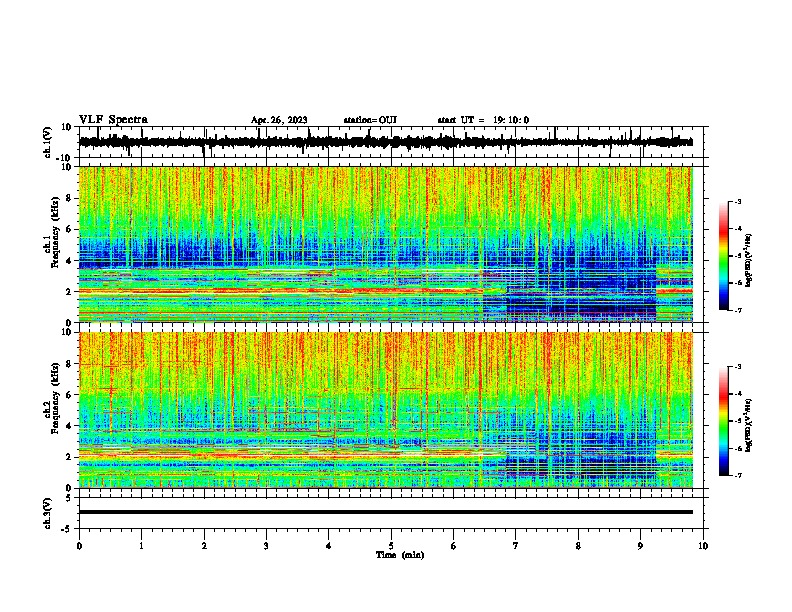Click tick label "2" on the Time axis
792x612 pixels.
pyautogui.click(x=204, y=546)
